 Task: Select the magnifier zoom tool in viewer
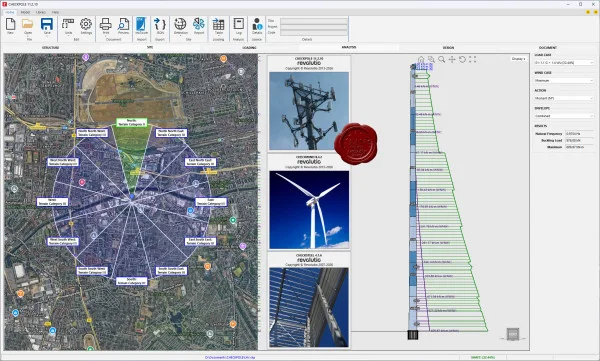tap(442, 59)
